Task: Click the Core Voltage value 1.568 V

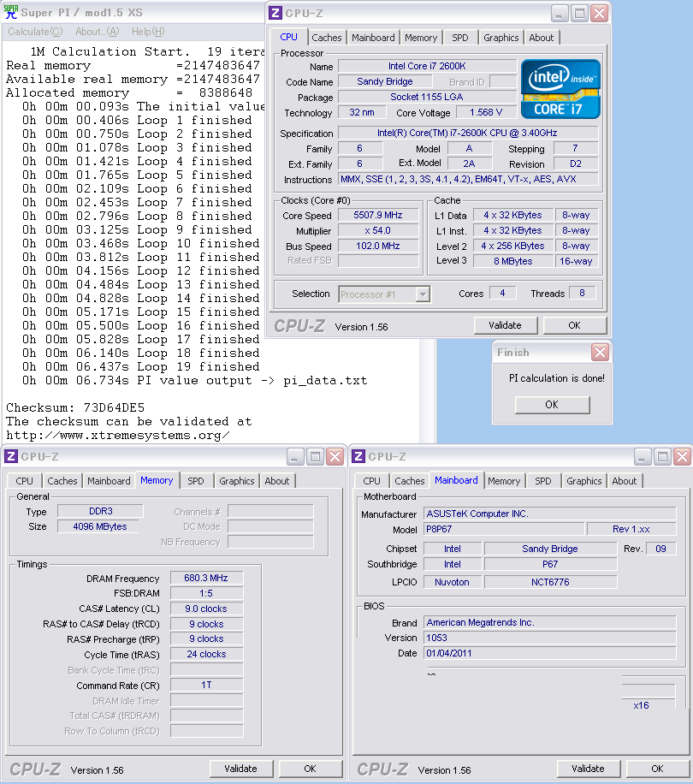Action: (x=486, y=112)
